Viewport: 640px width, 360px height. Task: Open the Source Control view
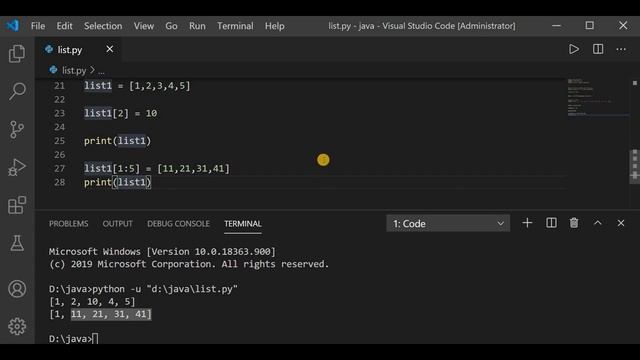17,129
